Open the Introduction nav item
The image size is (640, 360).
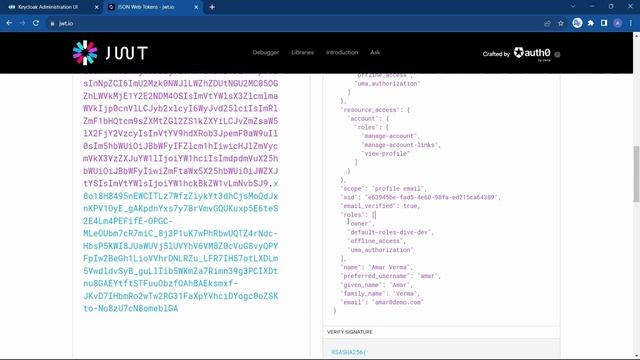342,52
